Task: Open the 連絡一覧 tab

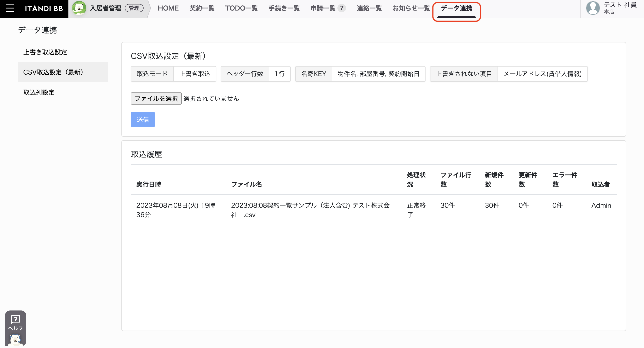Action: [369, 8]
